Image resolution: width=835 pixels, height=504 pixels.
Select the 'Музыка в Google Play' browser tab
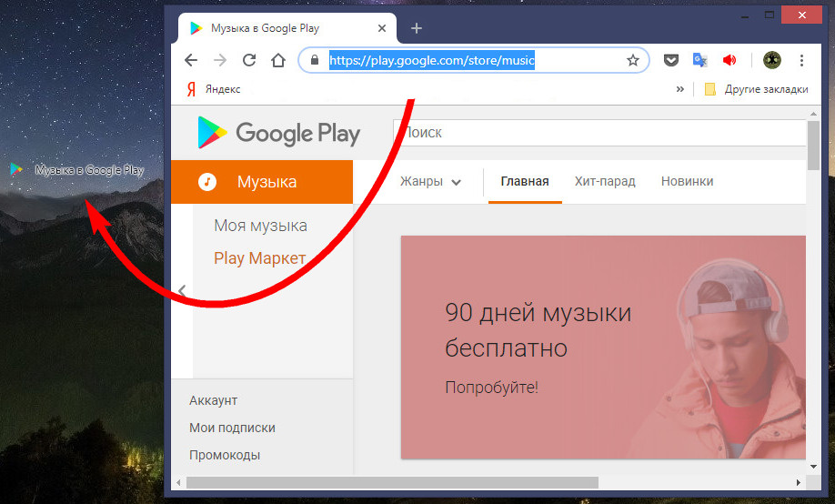[287, 28]
